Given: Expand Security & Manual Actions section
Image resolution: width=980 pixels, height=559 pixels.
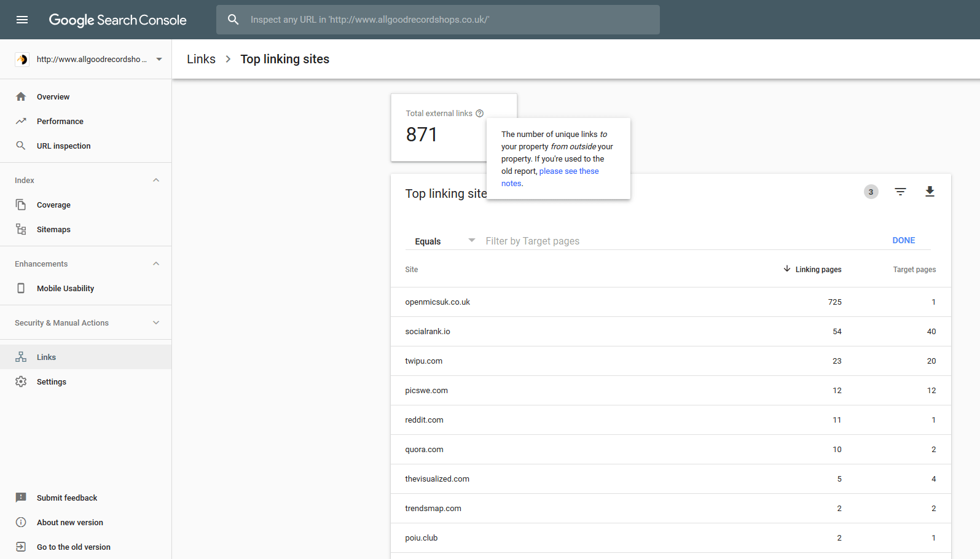Looking at the screenshot, I should pos(156,322).
